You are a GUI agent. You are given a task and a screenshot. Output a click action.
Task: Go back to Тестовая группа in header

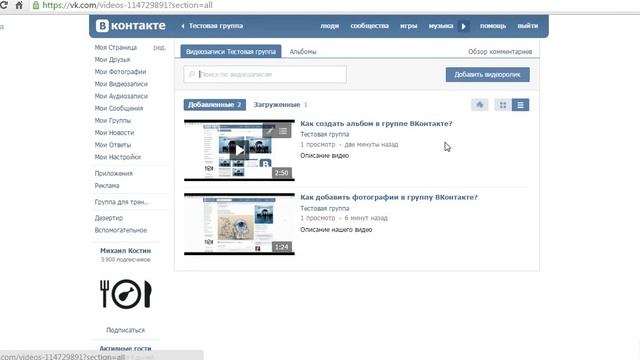coord(212,26)
